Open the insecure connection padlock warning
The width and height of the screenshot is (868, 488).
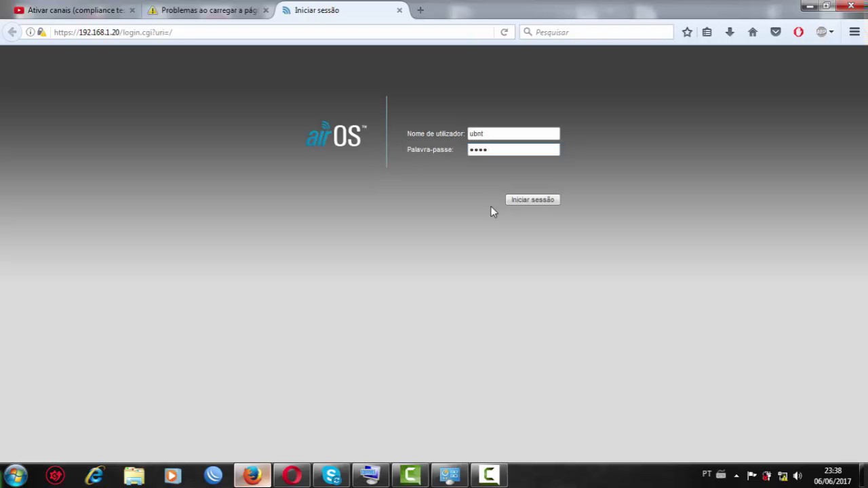click(x=41, y=32)
